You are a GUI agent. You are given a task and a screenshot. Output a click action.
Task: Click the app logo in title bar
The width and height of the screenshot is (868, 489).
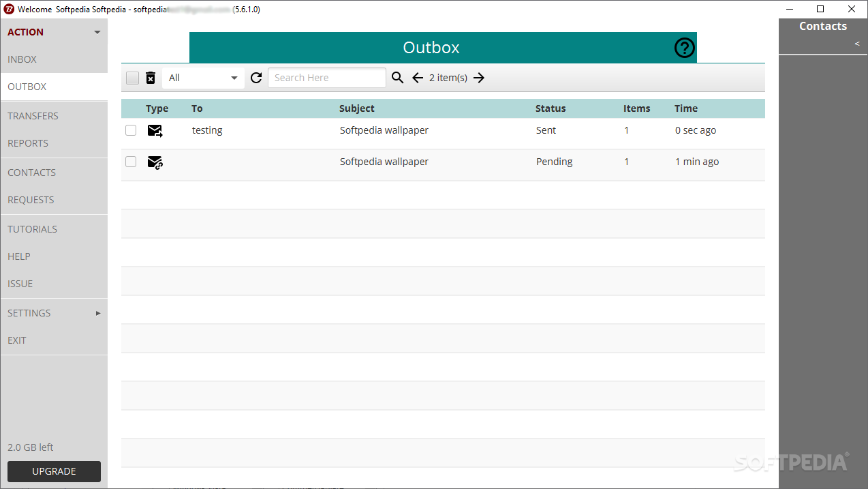[x=9, y=10]
